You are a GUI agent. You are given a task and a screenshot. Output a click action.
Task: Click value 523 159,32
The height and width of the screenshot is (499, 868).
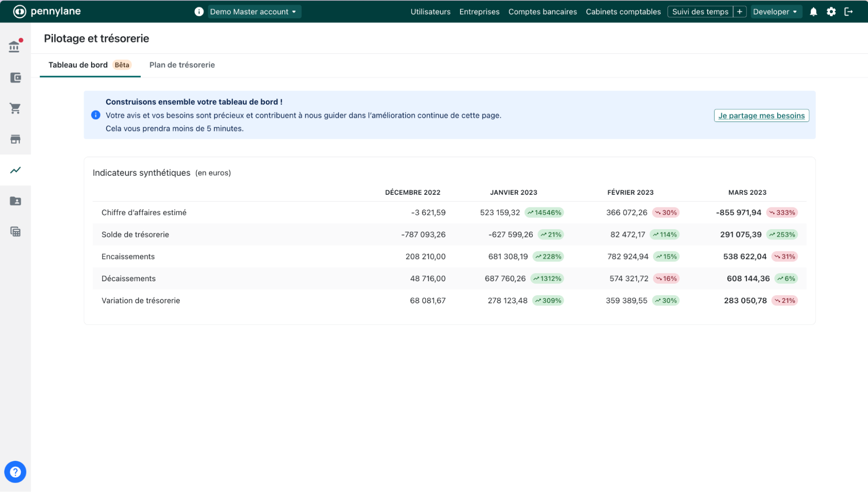[x=500, y=213]
